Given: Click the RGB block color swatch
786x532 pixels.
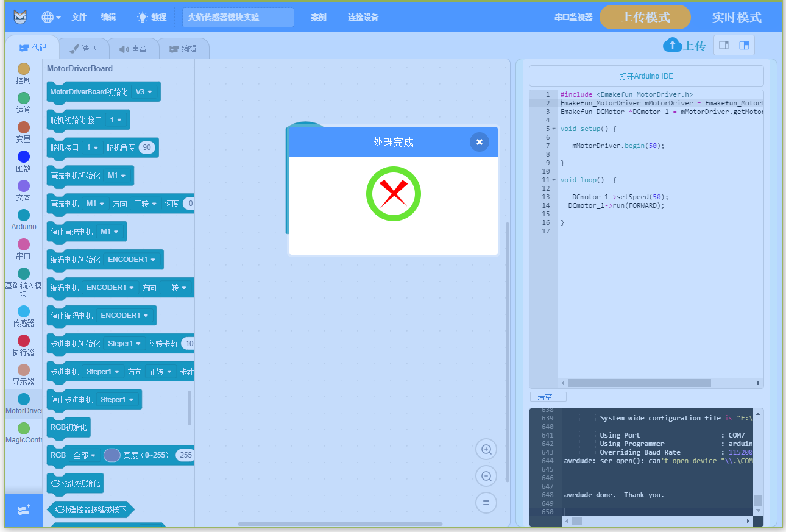Looking at the screenshot, I should point(112,455).
